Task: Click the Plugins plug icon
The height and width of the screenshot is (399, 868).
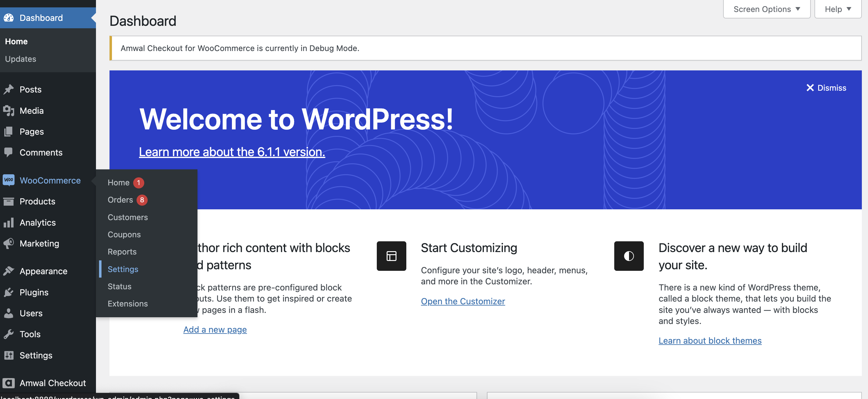Action: (9, 292)
